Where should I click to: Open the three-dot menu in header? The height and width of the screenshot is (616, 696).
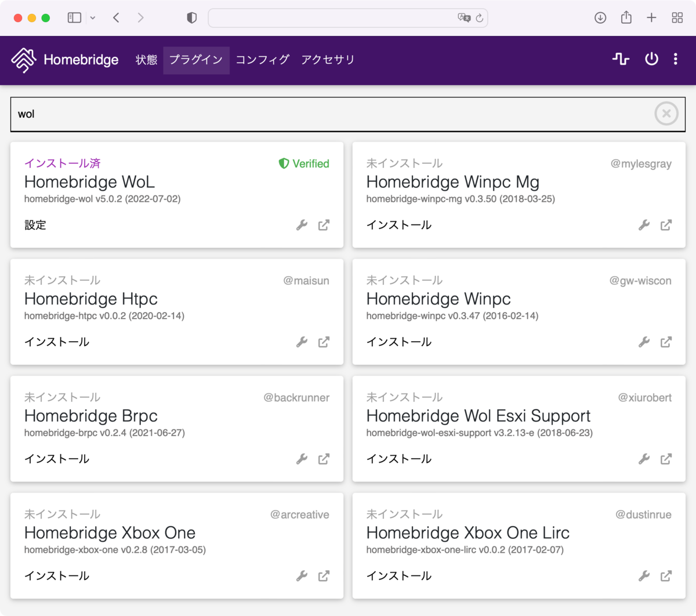coord(675,59)
